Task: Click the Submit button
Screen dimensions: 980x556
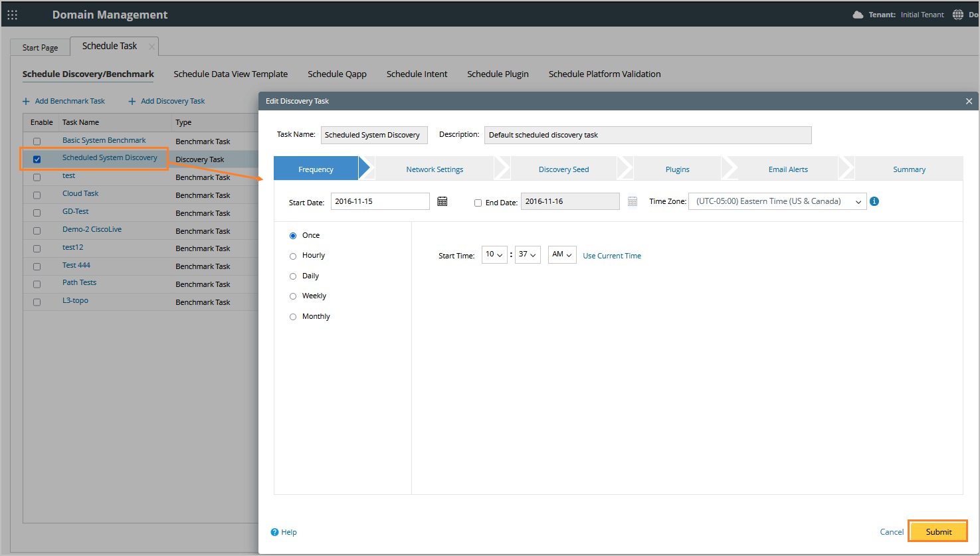Action: (938, 531)
